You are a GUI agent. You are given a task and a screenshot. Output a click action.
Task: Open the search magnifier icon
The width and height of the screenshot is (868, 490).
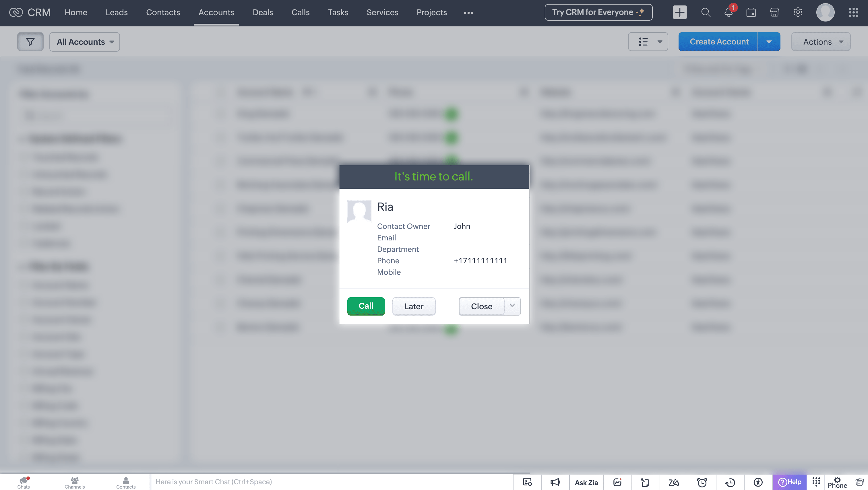pos(706,12)
